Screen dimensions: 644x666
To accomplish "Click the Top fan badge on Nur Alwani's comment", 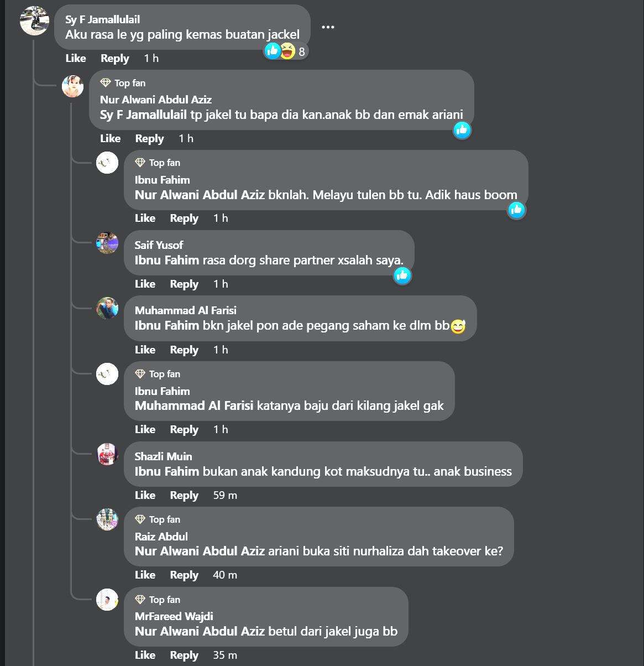I will pos(123,82).
